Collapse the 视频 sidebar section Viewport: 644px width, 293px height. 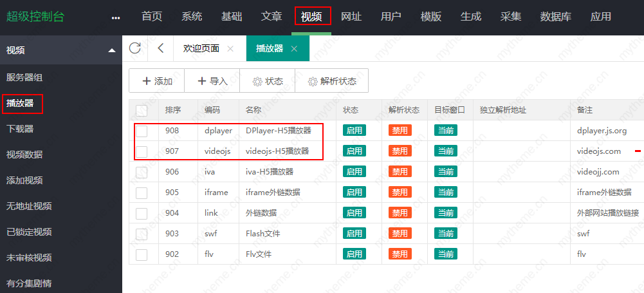click(112, 50)
